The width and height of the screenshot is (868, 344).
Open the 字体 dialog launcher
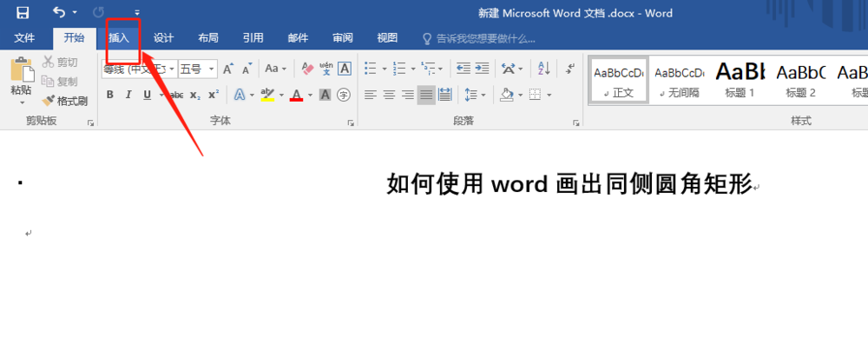point(351,123)
